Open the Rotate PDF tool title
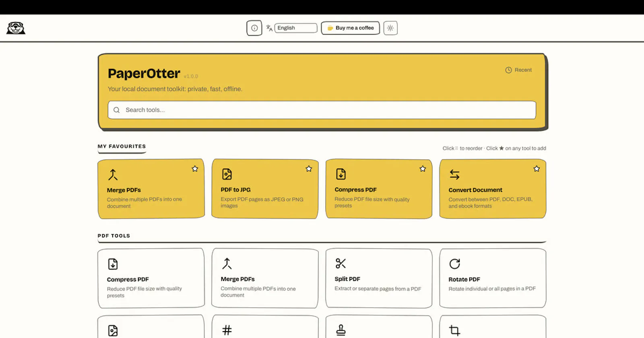This screenshot has height=338, width=644. pos(464,279)
